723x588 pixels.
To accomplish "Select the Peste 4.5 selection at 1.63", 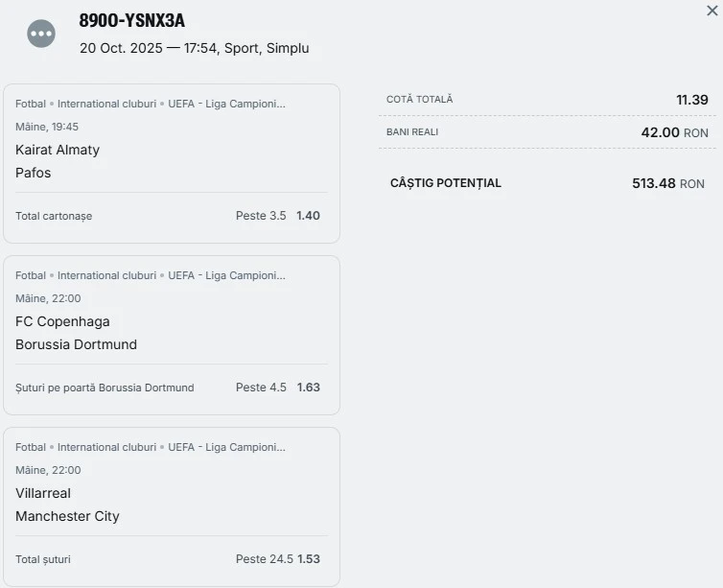I will click(277, 388).
